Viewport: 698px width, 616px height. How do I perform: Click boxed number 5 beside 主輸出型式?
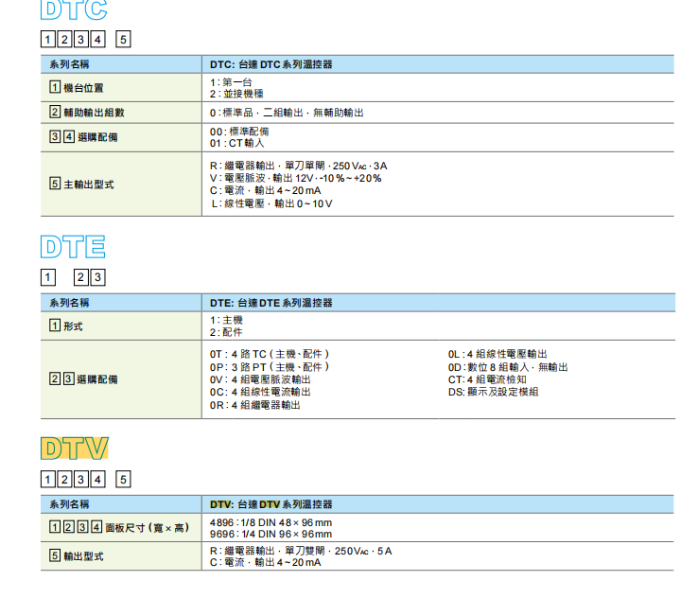tap(55, 184)
